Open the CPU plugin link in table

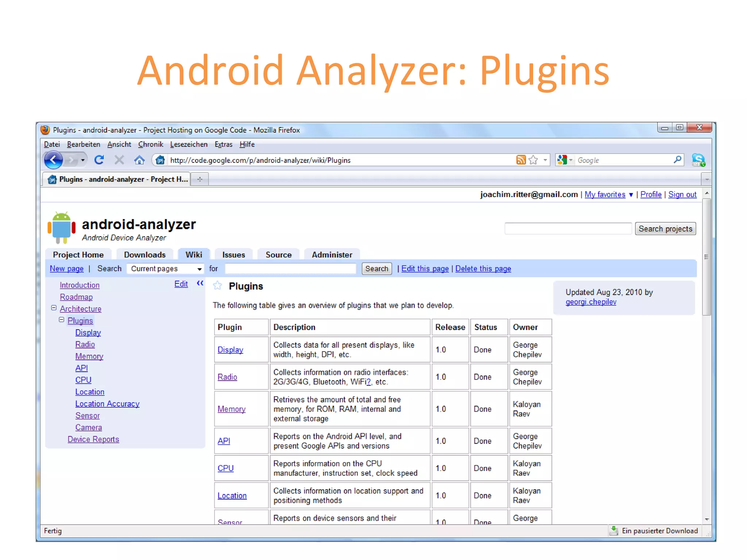(225, 468)
